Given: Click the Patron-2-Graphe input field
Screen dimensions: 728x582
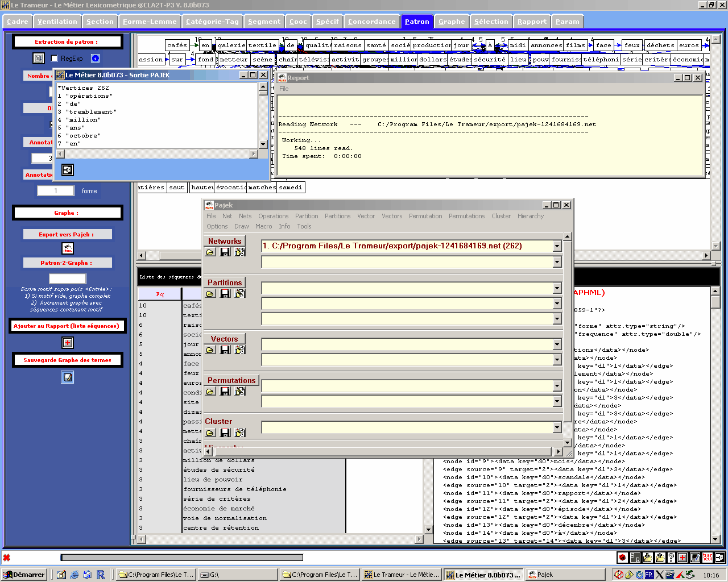Looking at the screenshot, I should (68, 278).
